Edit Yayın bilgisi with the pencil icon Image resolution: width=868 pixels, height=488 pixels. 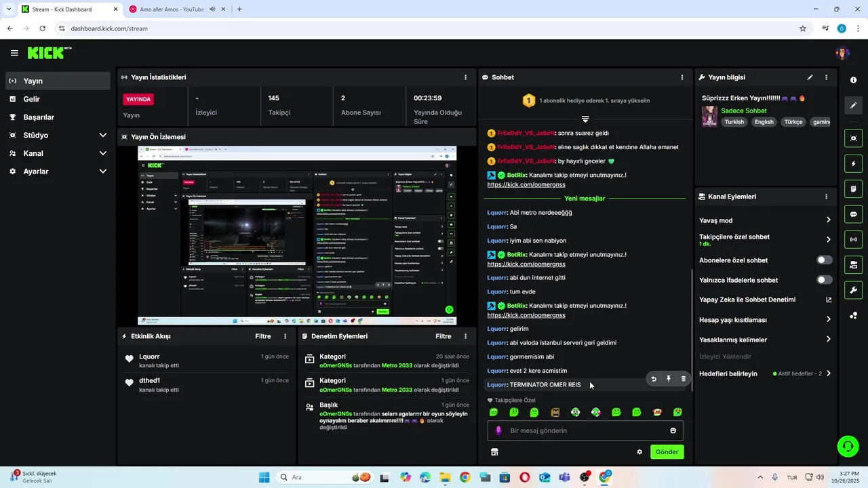(810, 77)
